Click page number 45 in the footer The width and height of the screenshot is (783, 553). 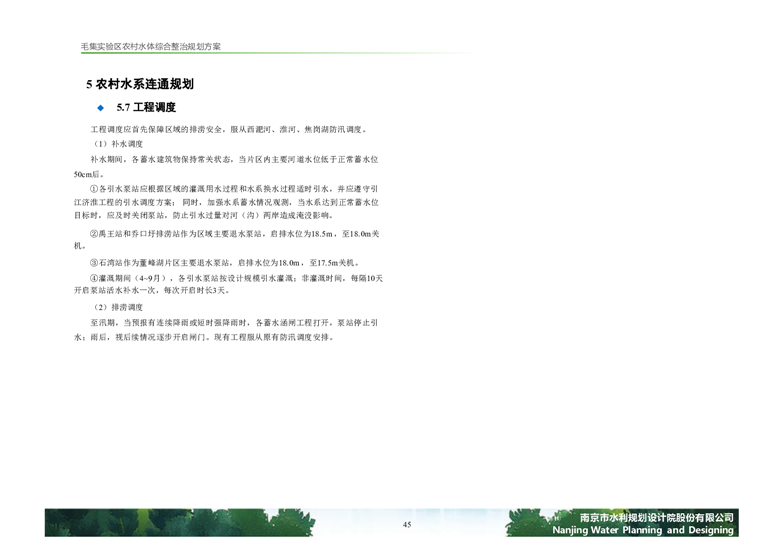(407, 526)
